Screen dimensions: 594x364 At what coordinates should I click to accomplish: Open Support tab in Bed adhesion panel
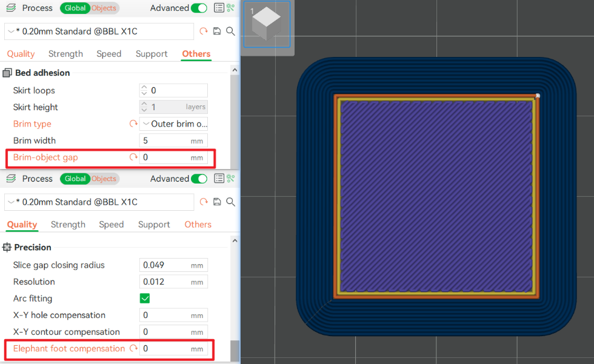[x=152, y=54]
